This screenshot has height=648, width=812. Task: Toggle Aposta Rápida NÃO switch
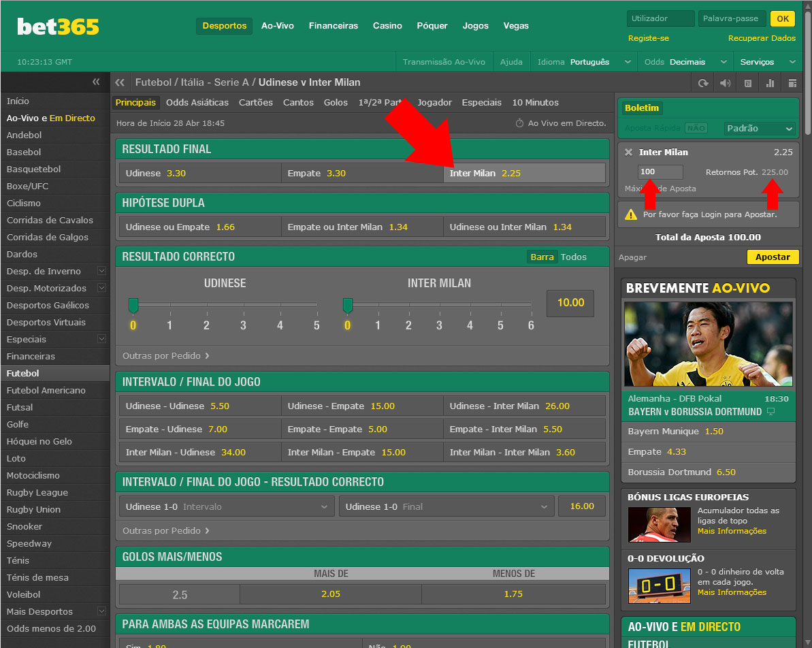[696, 128]
